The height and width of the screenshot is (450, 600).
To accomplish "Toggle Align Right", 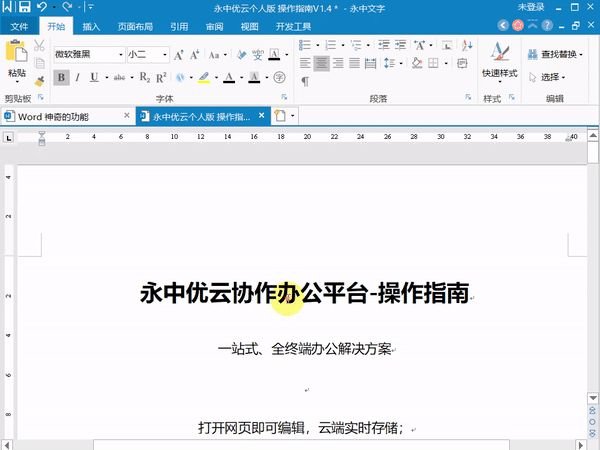I will click(x=338, y=63).
